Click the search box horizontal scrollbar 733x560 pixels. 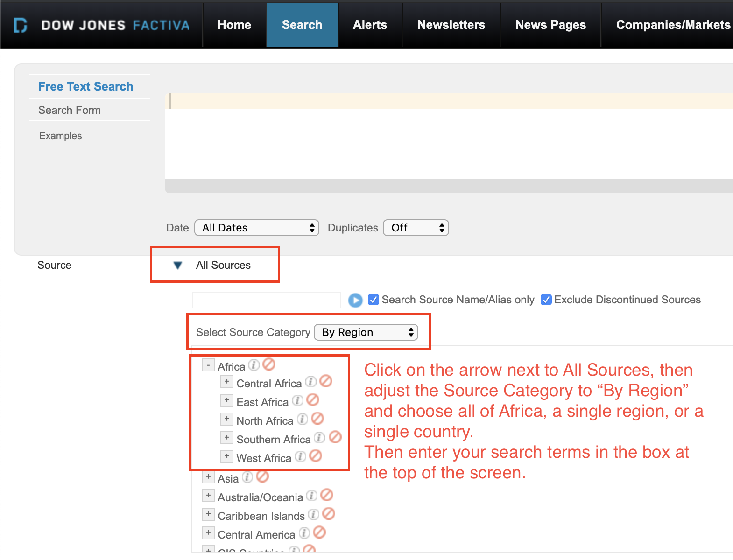click(449, 186)
